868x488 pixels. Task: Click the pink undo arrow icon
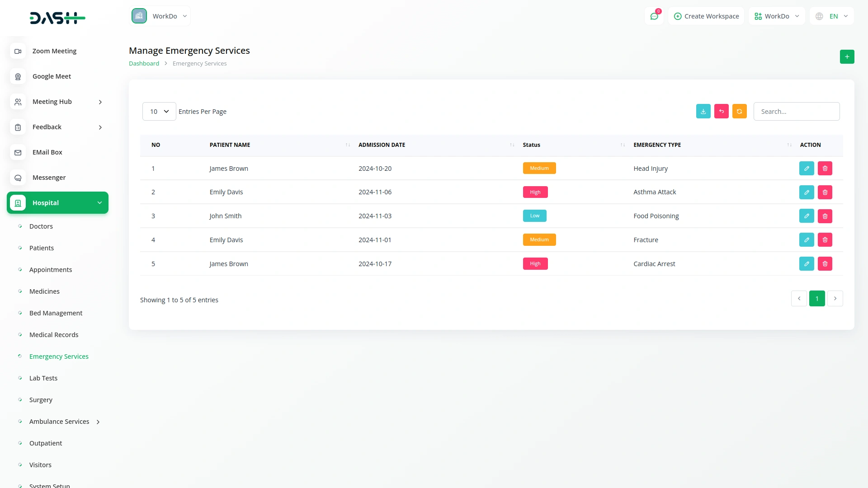pyautogui.click(x=721, y=111)
